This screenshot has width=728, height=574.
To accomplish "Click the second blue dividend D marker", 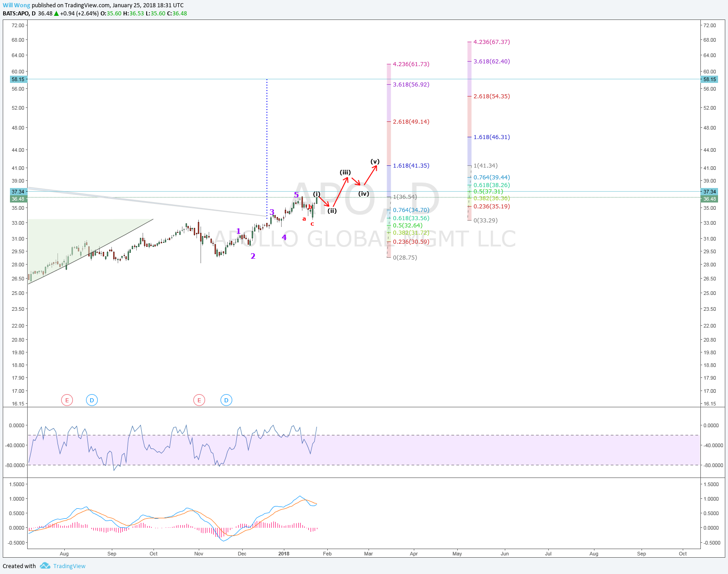I will pyautogui.click(x=226, y=400).
